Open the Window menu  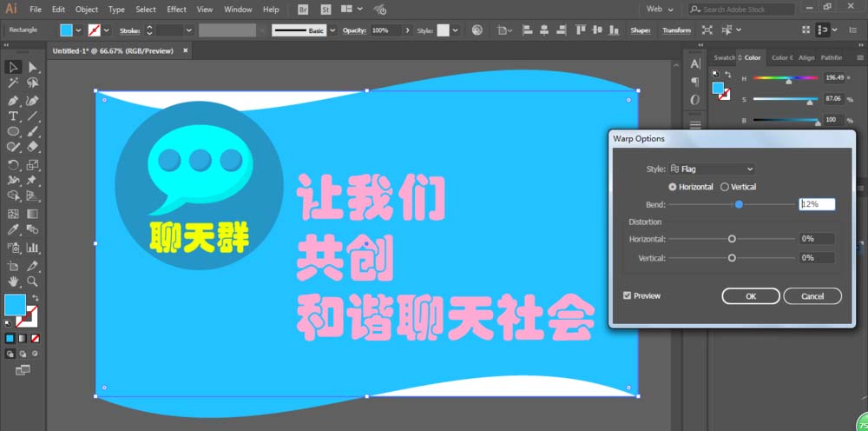[x=240, y=10]
